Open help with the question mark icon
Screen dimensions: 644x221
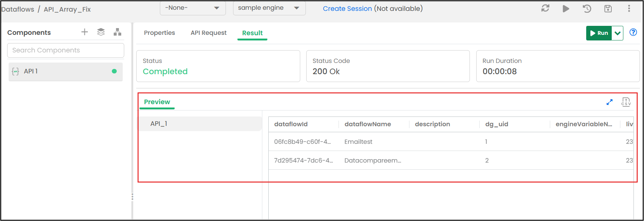pyautogui.click(x=633, y=32)
